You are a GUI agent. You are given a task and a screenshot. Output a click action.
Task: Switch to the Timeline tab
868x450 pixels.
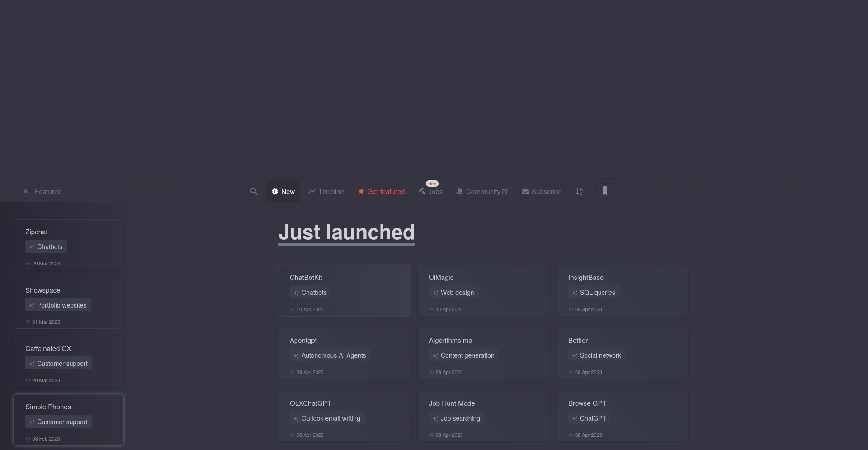coord(326,191)
